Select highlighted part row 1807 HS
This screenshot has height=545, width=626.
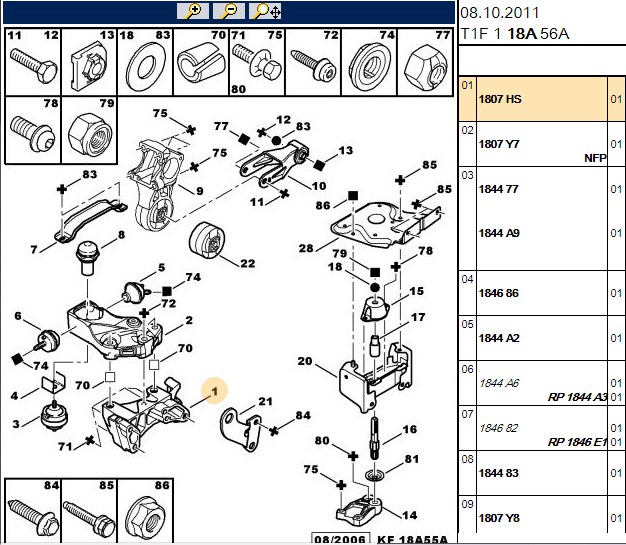click(x=542, y=99)
